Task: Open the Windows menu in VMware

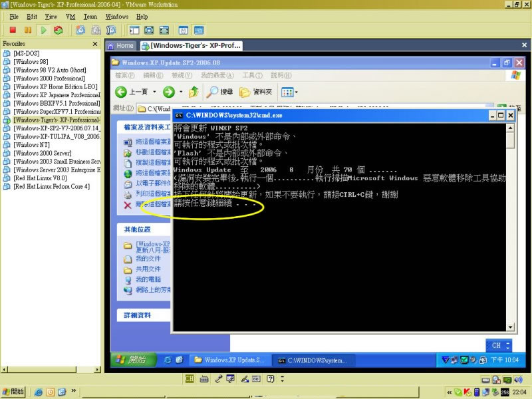Action: point(117,17)
